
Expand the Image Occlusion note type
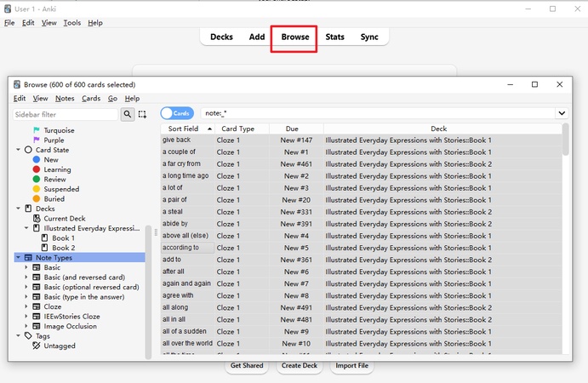coord(26,326)
